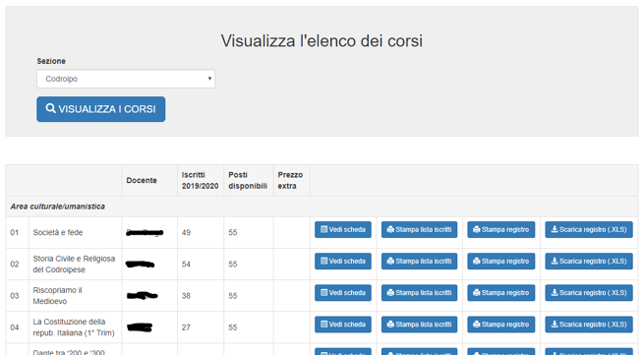Open Vedi scheda for La Costituzione della repub.
The image size is (644, 355).
click(x=343, y=325)
